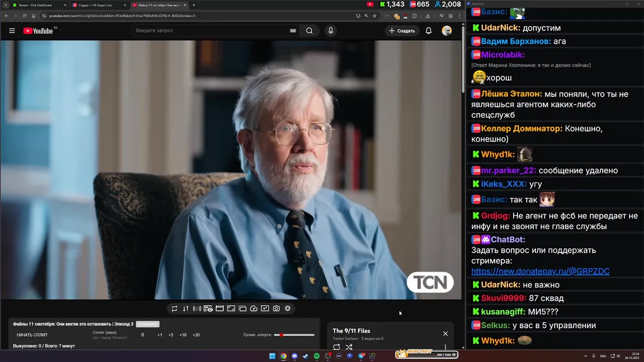Click the video player to pause

click(230, 169)
